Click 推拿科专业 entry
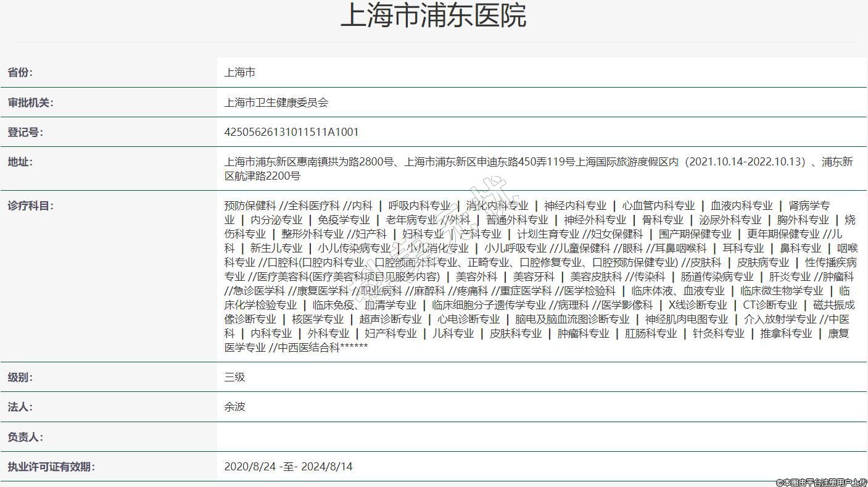This screenshot has width=868, height=487. point(787,333)
